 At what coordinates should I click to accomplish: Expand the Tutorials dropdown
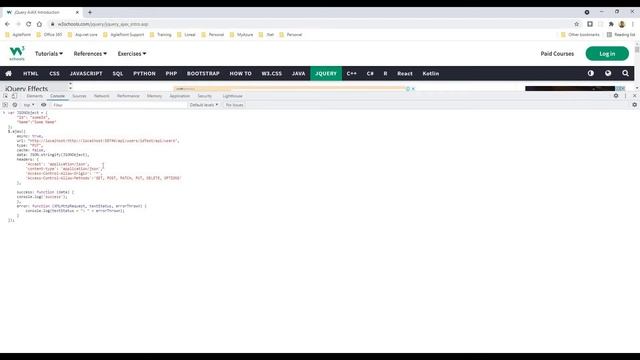(49, 53)
